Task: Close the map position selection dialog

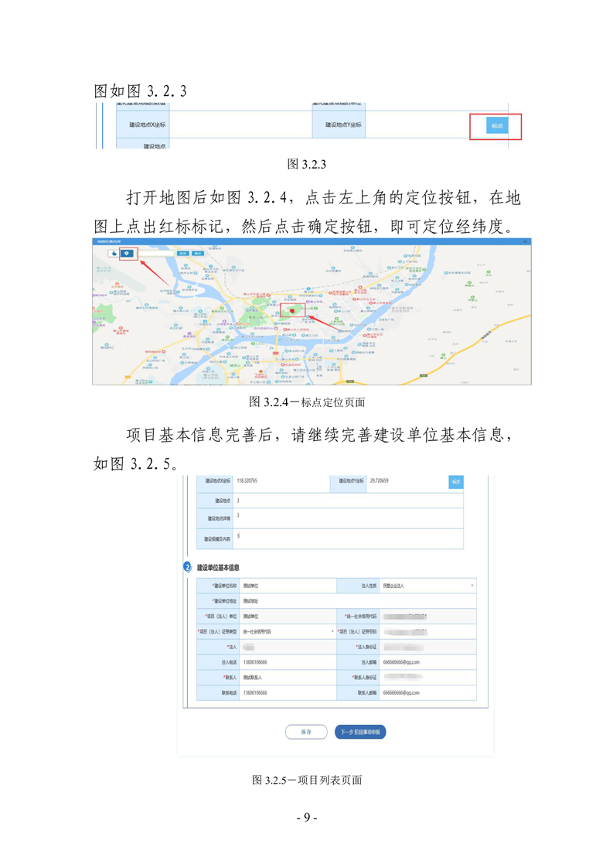Action: 525,241
